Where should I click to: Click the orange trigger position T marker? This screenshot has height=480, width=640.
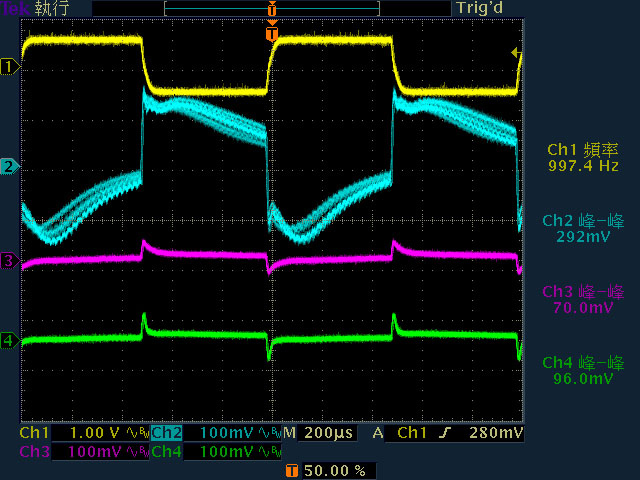coord(272,33)
